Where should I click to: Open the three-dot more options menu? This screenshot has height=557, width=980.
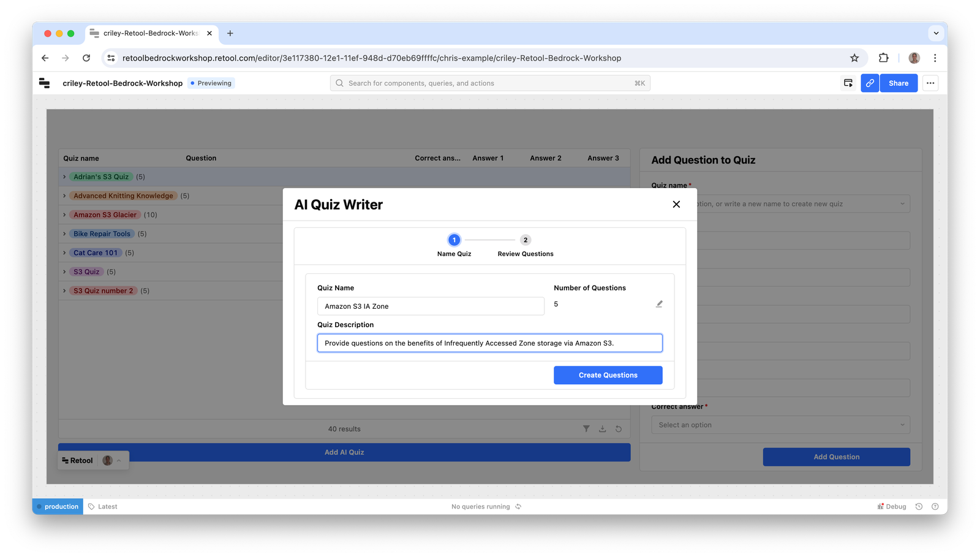[930, 83]
